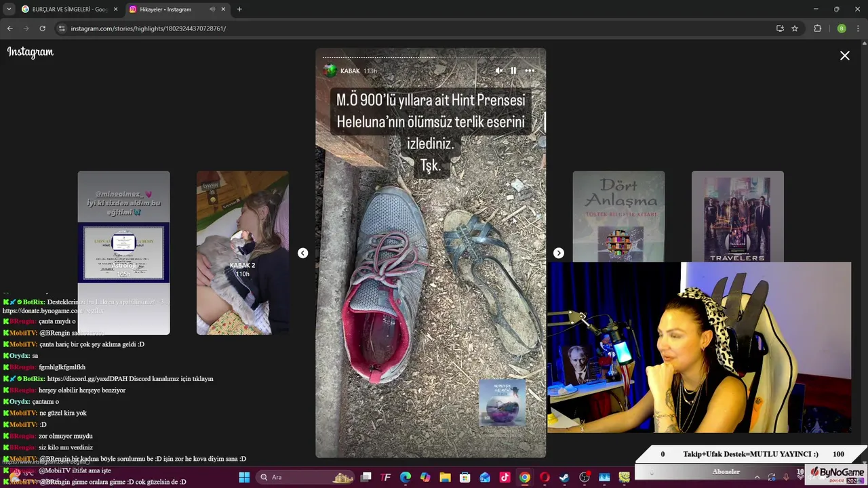
Task: Open donate.bynogame.com link in chat
Action: point(53,310)
